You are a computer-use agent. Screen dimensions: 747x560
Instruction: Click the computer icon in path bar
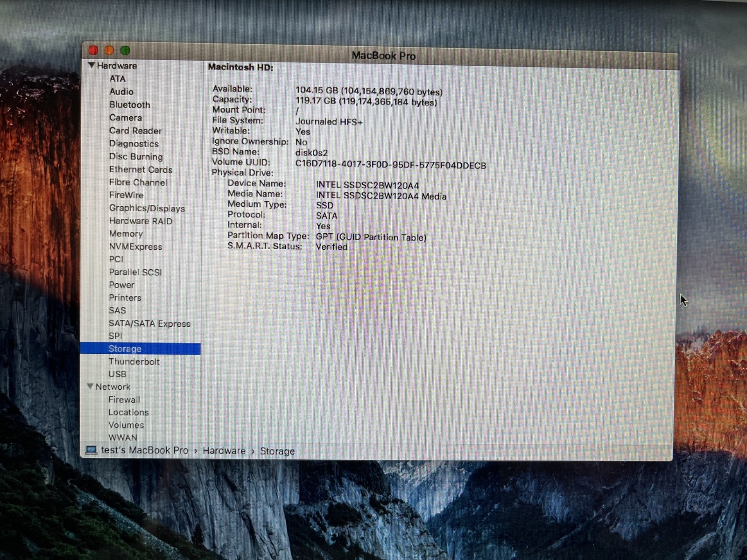(x=91, y=450)
